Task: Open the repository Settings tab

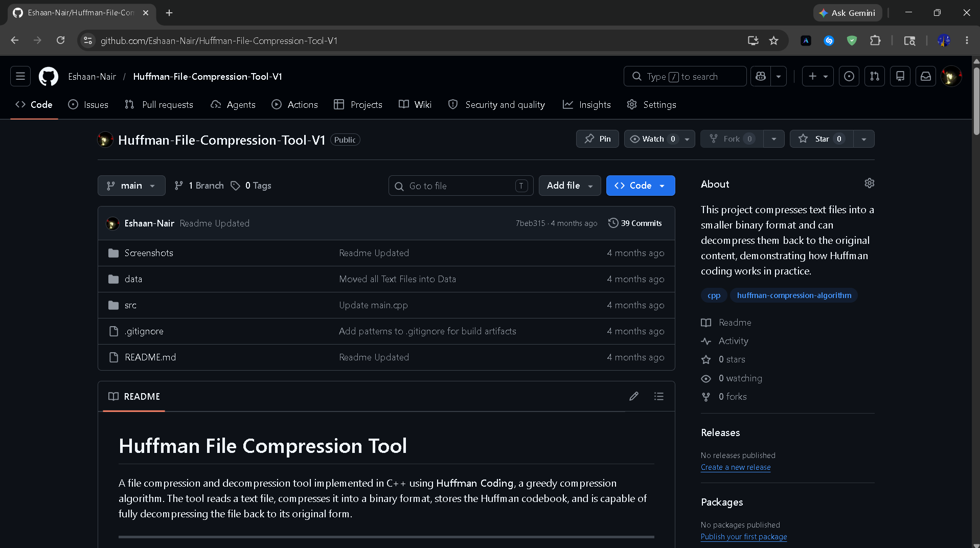Action: click(652, 104)
